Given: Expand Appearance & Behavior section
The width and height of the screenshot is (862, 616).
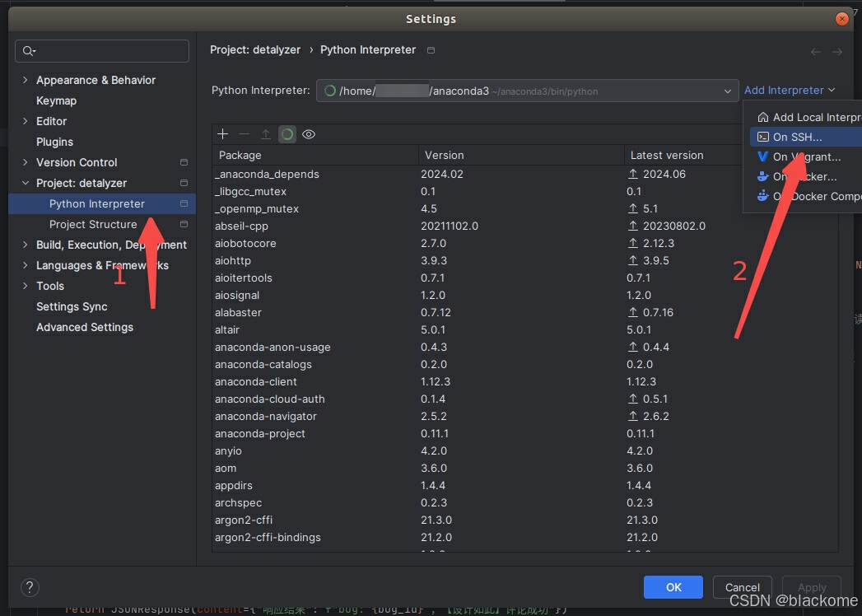Looking at the screenshot, I should pos(26,81).
